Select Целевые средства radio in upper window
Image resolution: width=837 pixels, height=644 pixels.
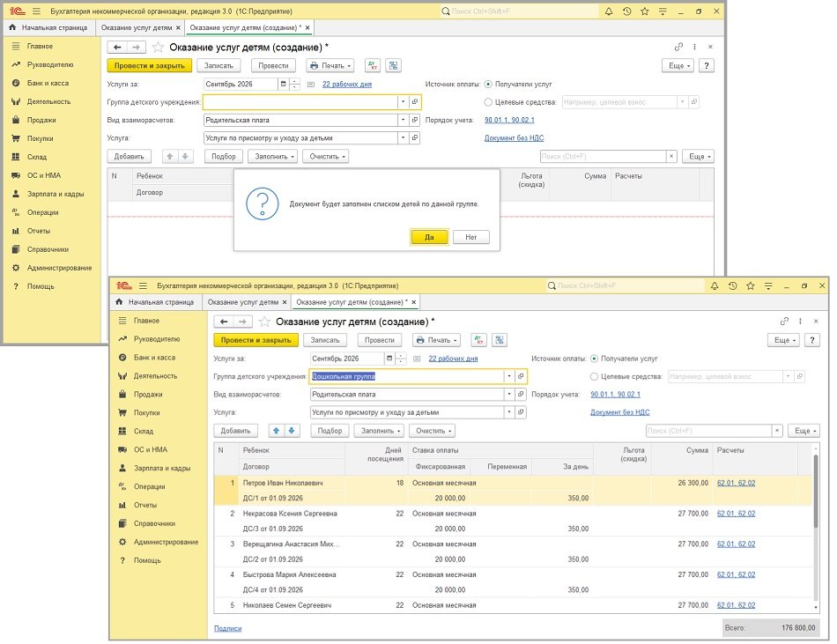488,102
